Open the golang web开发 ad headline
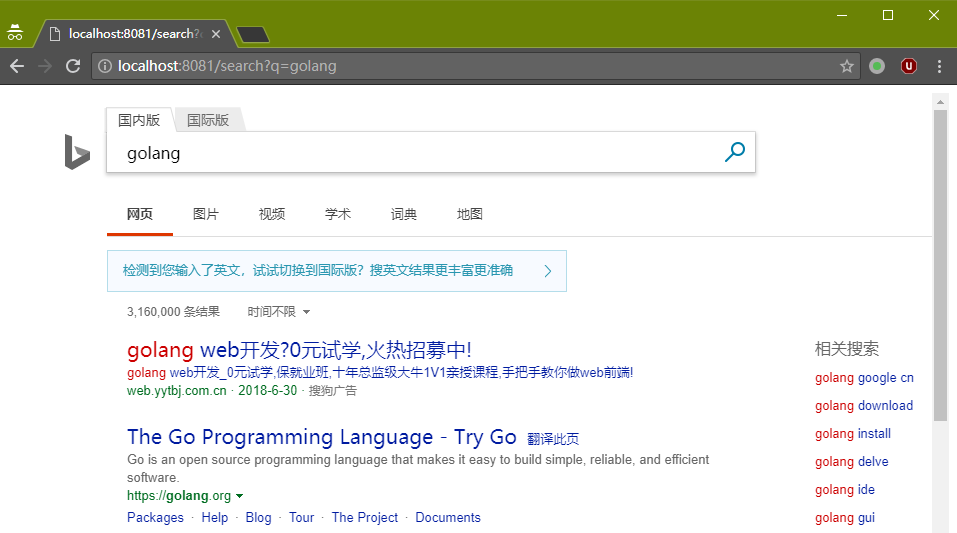Viewport: 957px width, 533px height. [x=299, y=350]
